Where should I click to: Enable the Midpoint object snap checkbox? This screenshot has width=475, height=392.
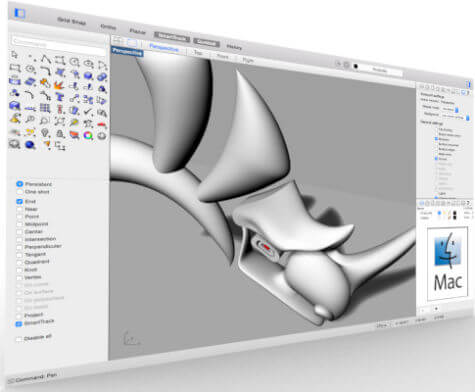pos(19,224)
